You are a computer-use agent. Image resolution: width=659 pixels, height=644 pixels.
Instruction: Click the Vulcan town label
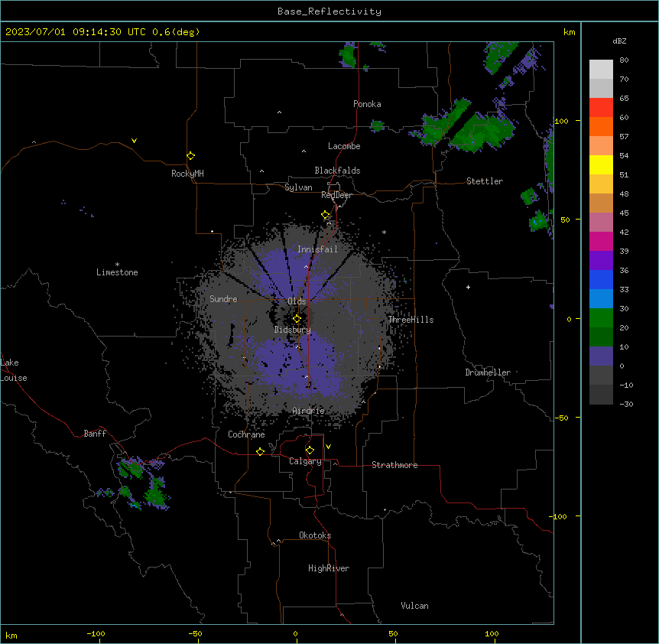point(415,606)
